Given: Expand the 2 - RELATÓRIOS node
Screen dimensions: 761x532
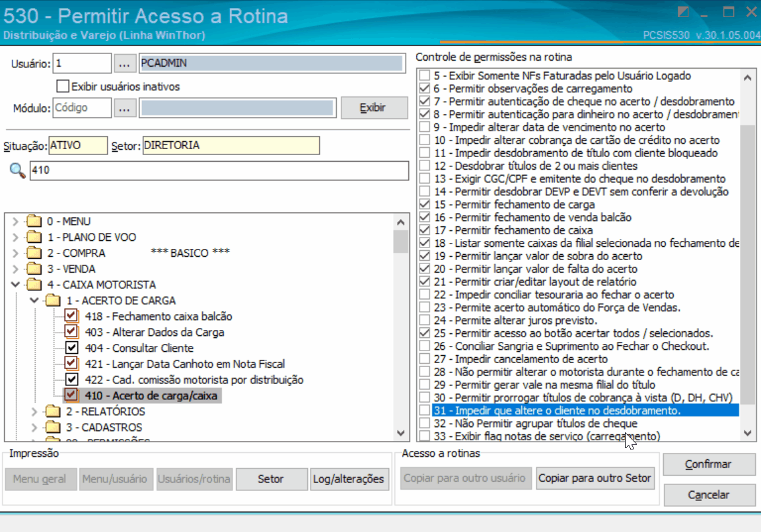Looking at the screenshot, I should [x=34, y=412].
